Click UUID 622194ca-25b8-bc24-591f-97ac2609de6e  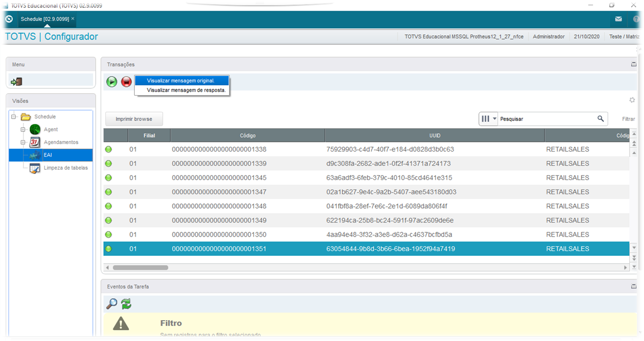pyautogui.click(x=389, y=221)
